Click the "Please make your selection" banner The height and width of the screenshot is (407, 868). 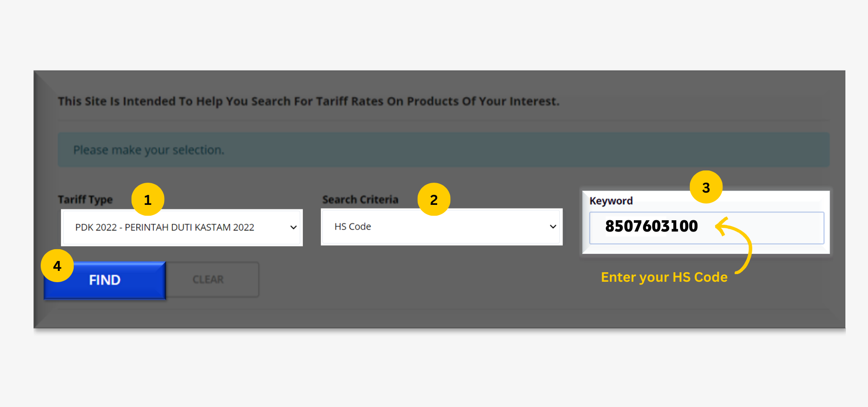coord(443,150)
